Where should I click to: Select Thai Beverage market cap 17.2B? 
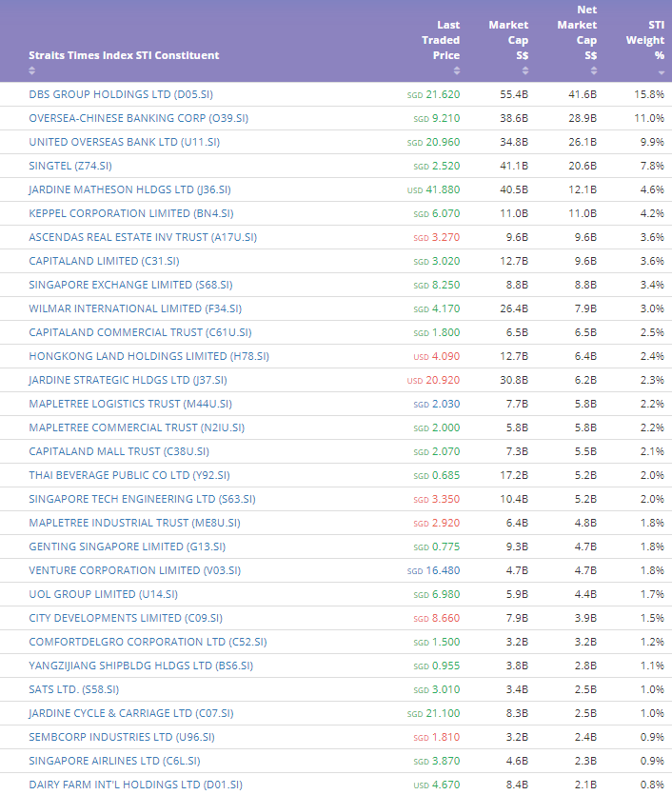(x=514, y=476)
